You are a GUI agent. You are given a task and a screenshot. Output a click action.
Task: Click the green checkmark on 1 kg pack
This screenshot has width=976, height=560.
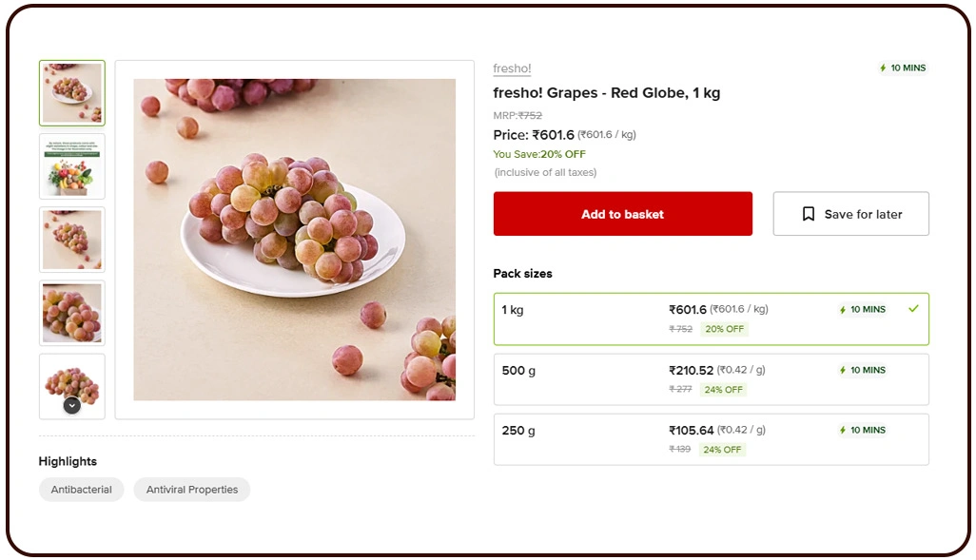tap(913, 309)
